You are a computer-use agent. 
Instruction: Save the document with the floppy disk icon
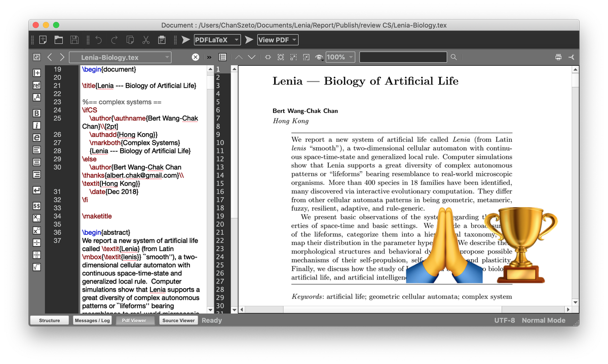pos(74,39)
